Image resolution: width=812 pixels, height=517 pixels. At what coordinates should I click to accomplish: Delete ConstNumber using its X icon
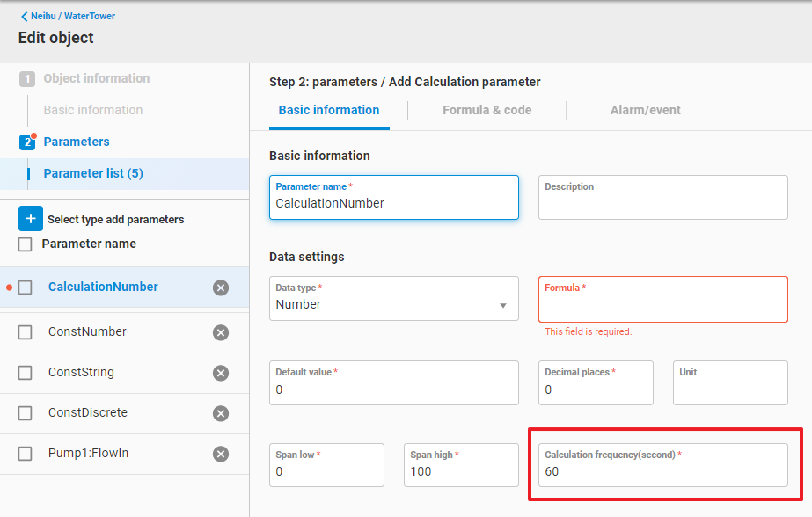pyautogui.click(x=221, y=332)
